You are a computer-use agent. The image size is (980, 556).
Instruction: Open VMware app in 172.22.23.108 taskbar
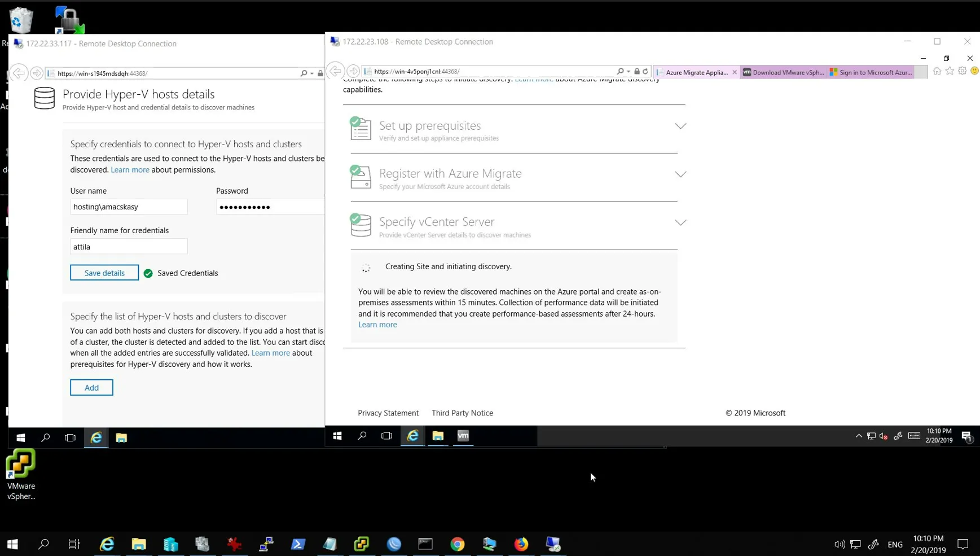tap(463, 436)
